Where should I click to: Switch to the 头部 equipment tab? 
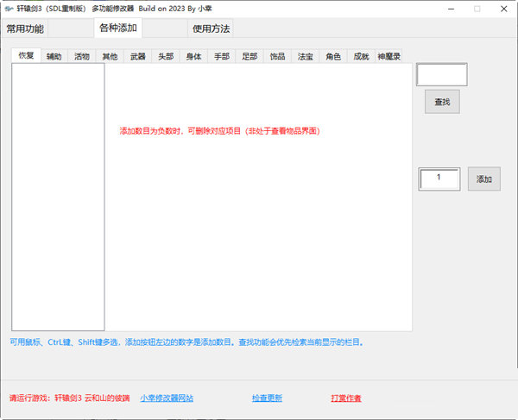[166, 56]
